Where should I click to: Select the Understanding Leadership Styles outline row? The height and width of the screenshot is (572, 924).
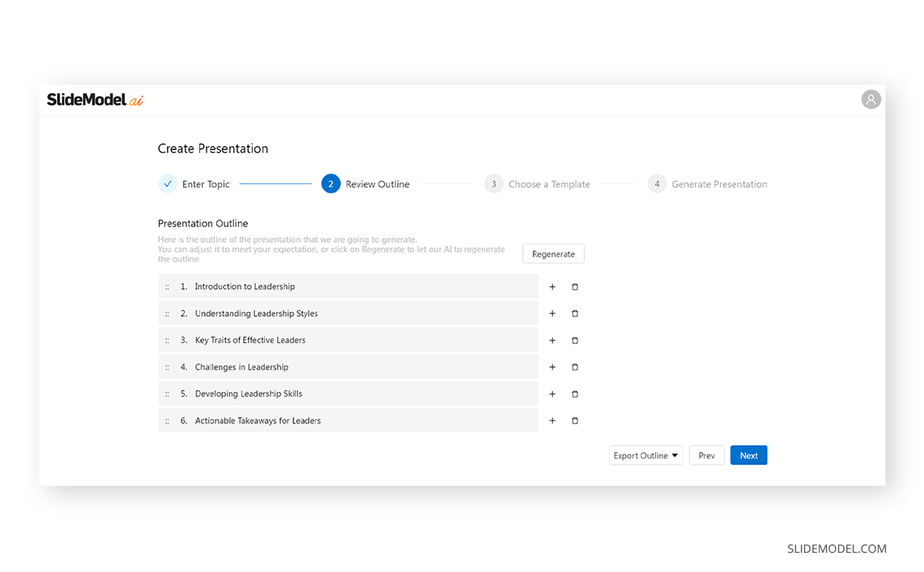coord(346,313)
